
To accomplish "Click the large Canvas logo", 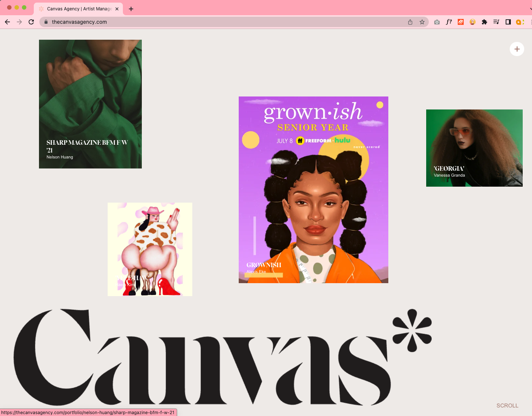I will click(x=223, y=357).
